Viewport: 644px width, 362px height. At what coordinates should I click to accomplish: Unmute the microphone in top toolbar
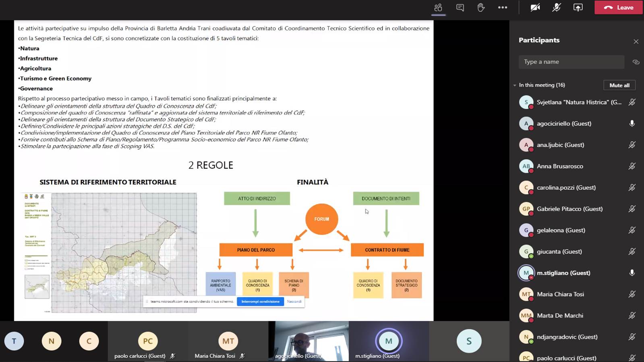[556, 8]
